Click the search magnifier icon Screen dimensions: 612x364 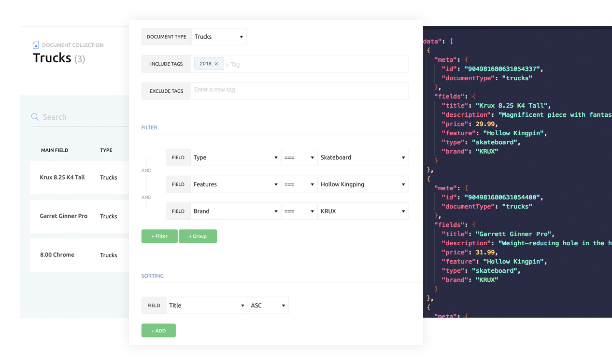[35, 117]
